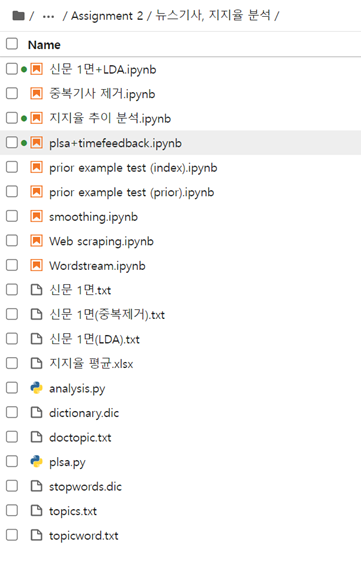Check the box for Wordstream.ipynb
Viewport: 361px width, 566px height.
[12, 265]
